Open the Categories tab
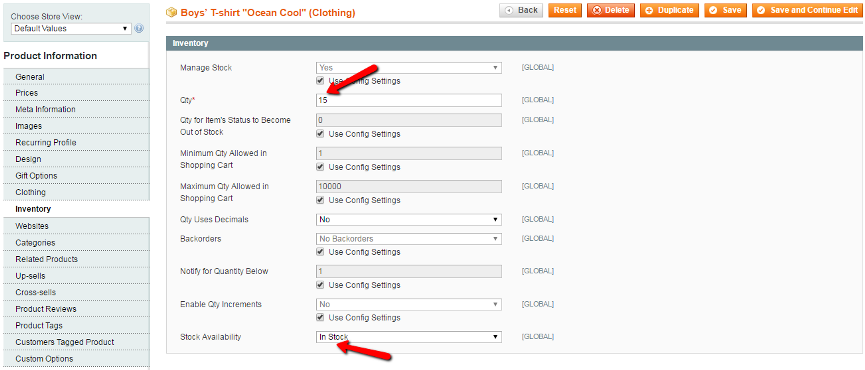The image size is (865, 370). pyautogui.click(x=76, y=243)
